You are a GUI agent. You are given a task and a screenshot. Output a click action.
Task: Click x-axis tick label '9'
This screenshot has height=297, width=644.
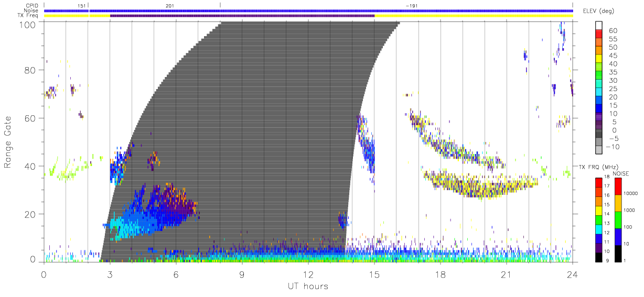[x=242, y=274]
